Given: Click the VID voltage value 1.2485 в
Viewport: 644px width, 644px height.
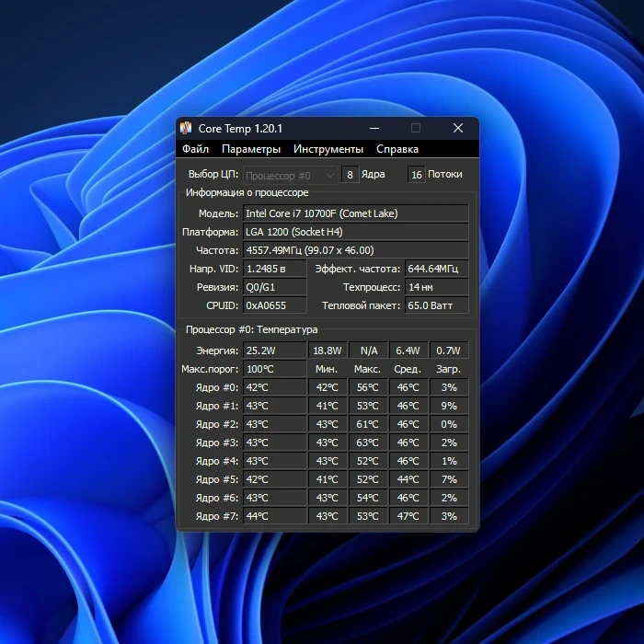Looking at the screenshot, I should (x=275, y=269).
